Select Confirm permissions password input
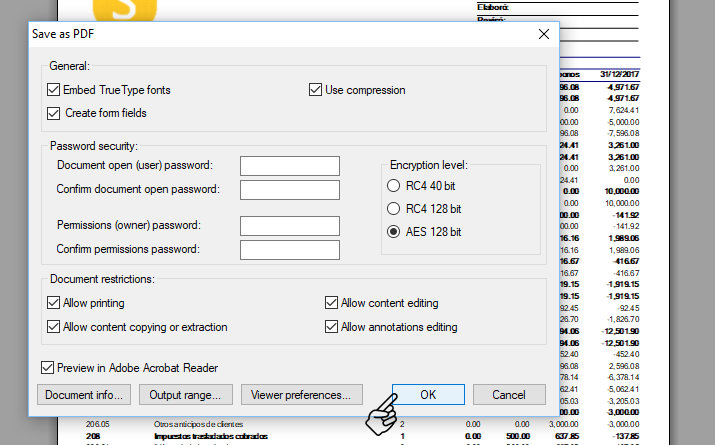Screen dimensions: 715x445 pyautogui.click(x=290, y=250)
